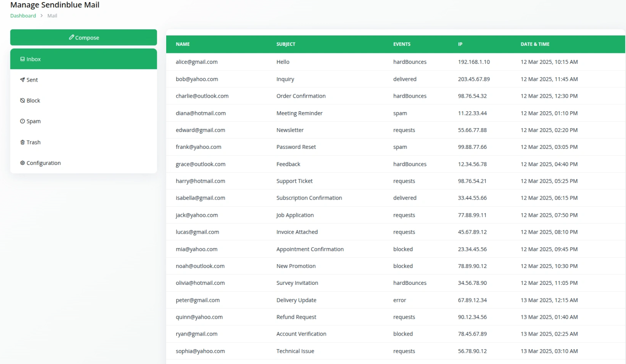This screenshot has width=626, height=364.
Task: Click charlie@outlook.com email address
Action: click(x=202, y=96)
